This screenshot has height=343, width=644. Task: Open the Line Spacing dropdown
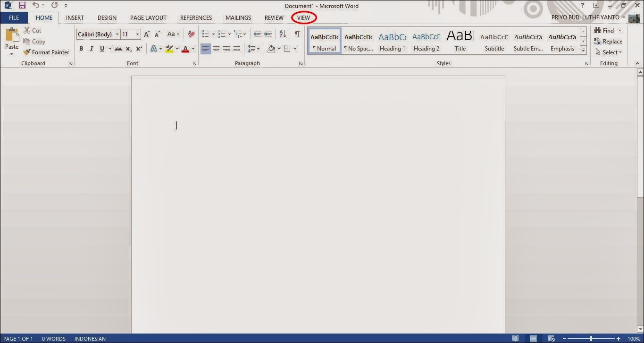click(x=253, y=48)
